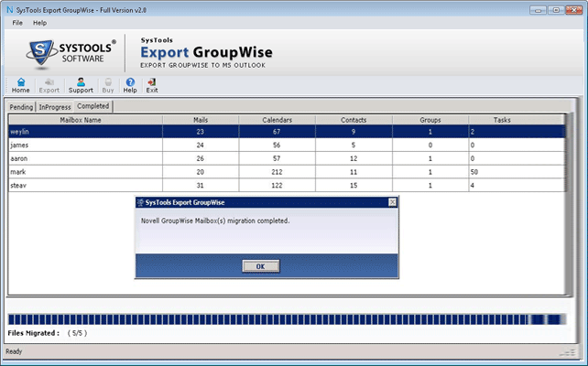Open Help from the toolbar icon
This screenshot has width=588, height=366.
point(130,85)
